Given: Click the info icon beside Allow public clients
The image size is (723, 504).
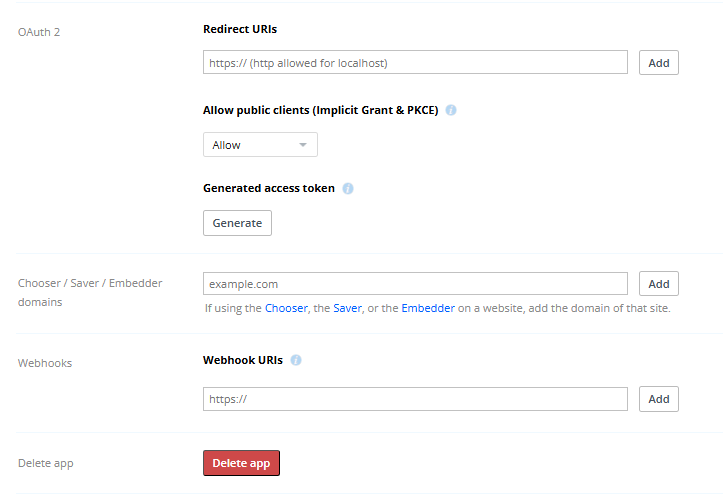Looking at the screenshot, I should pos(451,110).
